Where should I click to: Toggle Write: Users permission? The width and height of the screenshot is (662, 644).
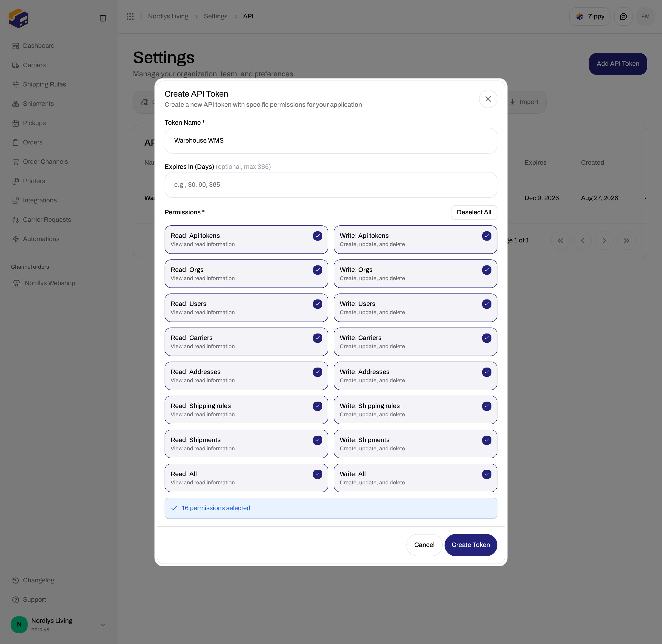(x=487, y=304)
